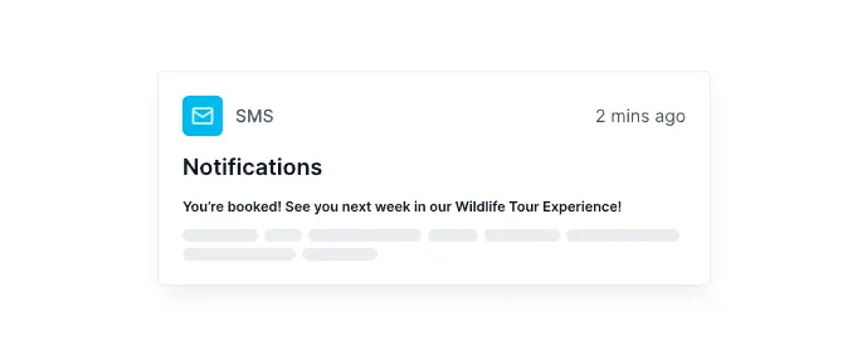Viewport: 868px width, 356px height.
Task: Click the fifth placeholder bar in first row
Action: click(x=522, y=235)
